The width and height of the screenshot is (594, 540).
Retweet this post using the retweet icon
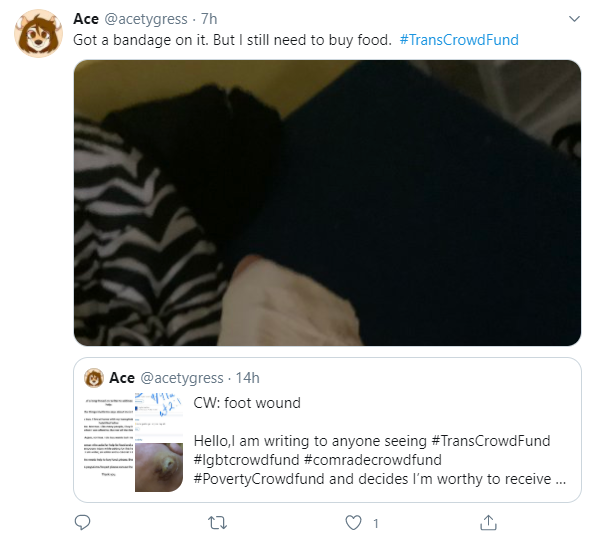(218, 523)
